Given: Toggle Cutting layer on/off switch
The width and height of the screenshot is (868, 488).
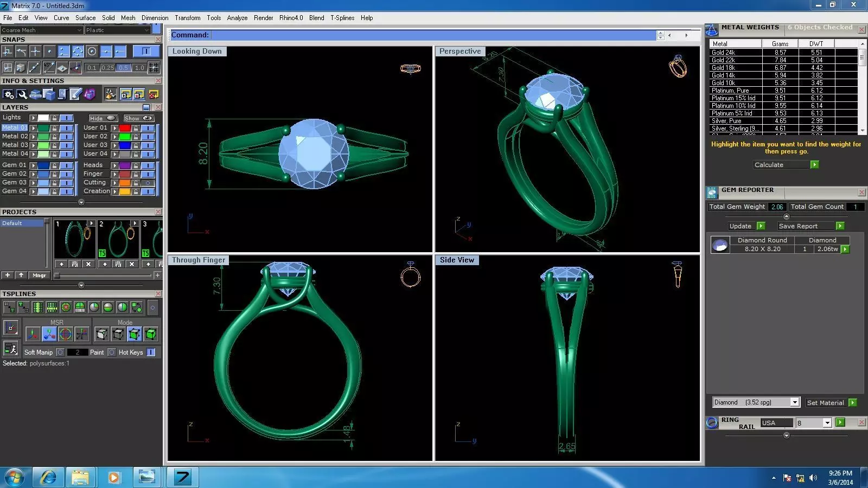Looking at the screenshot, I should coord(148,183).
